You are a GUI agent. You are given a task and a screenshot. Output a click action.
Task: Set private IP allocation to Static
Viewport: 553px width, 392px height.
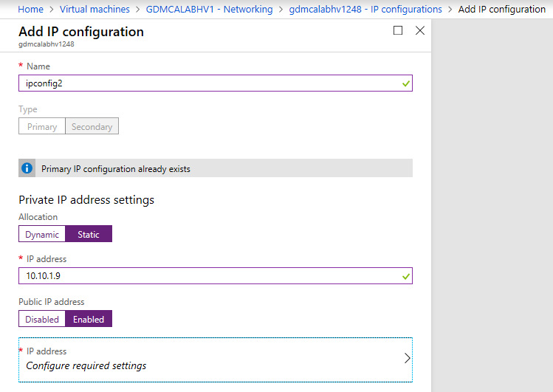(89, 234)
